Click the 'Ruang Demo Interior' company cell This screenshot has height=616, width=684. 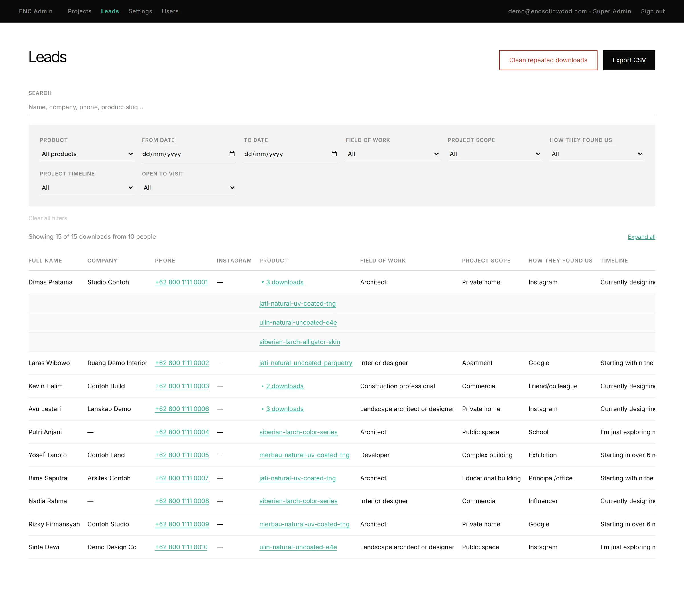click(x=117, y=363)
